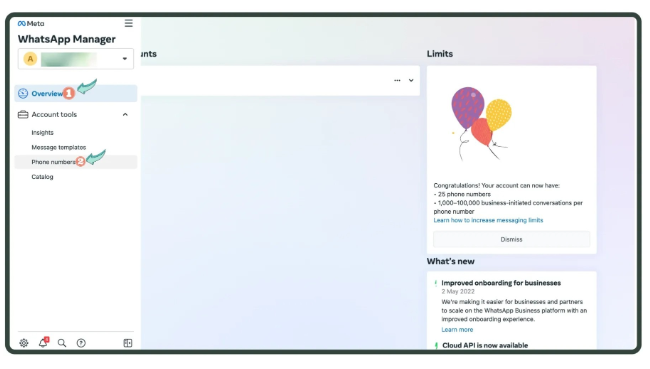This screenshot has height=369, width=650.
Task: Collapse the Account tools section
Action: tap(125, 114)
